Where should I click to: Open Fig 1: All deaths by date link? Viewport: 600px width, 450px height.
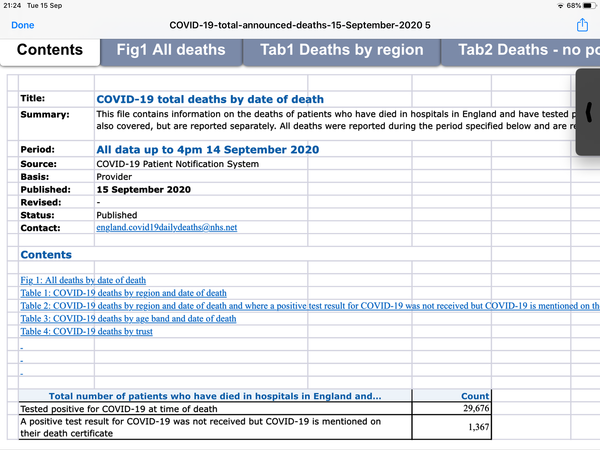(x=83, y=280)
